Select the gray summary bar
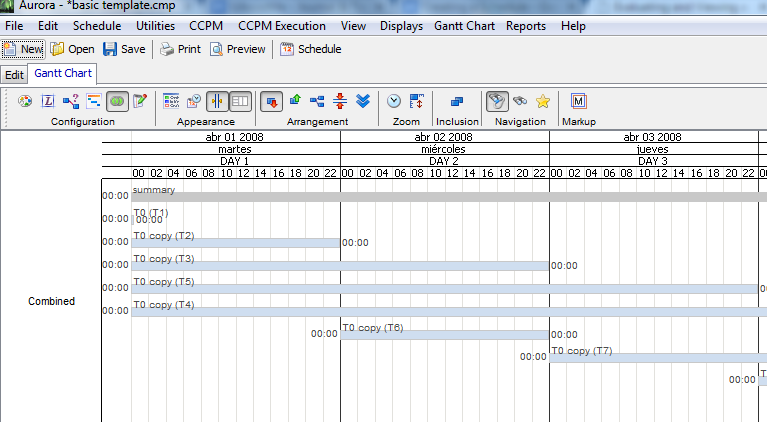 pyautogui.click(x=400, y=197)
